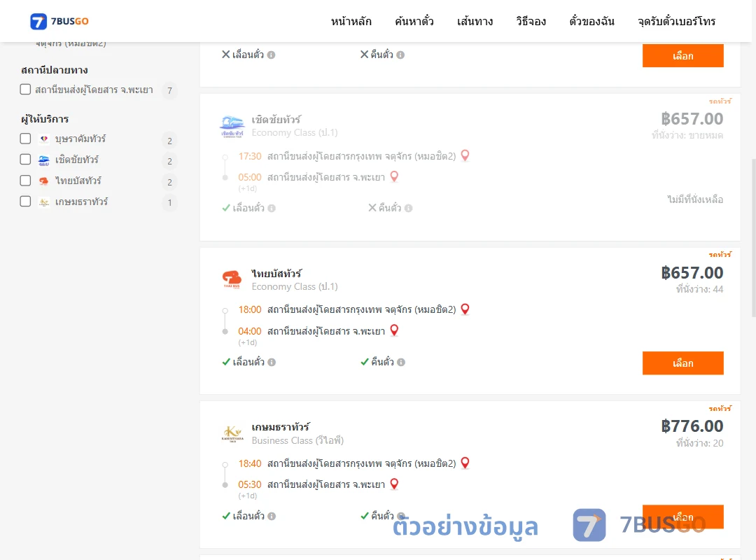Open เส้นทาง menu item
Image resolution: width=756 pixels, height=560 pixels.
coord(475,21)
